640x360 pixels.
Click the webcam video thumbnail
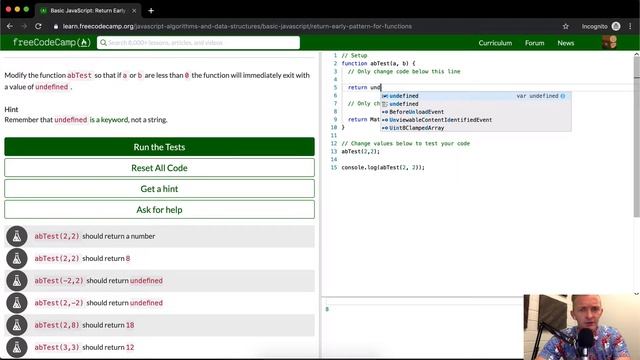pyautogui.click(x=582, y=327)
